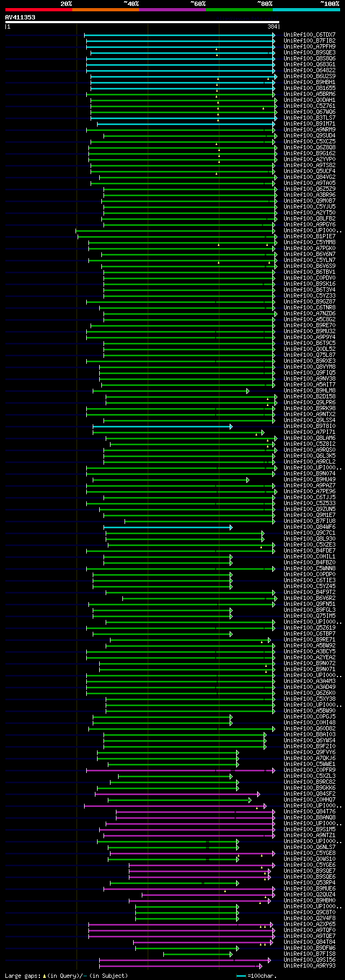Select the UniRef100_C5YJU5 label
Viewport: 345px width, 980px height.
[x=309, y=207]
